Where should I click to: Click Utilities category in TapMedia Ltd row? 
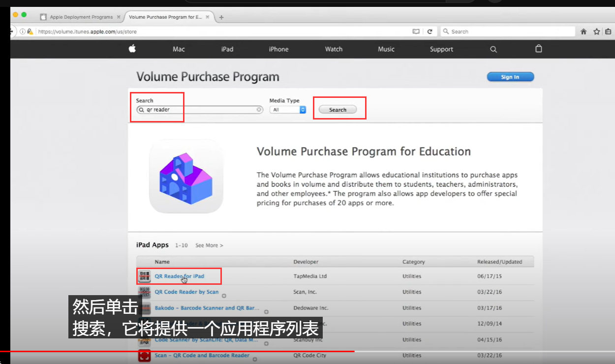[x=412, y=276]
